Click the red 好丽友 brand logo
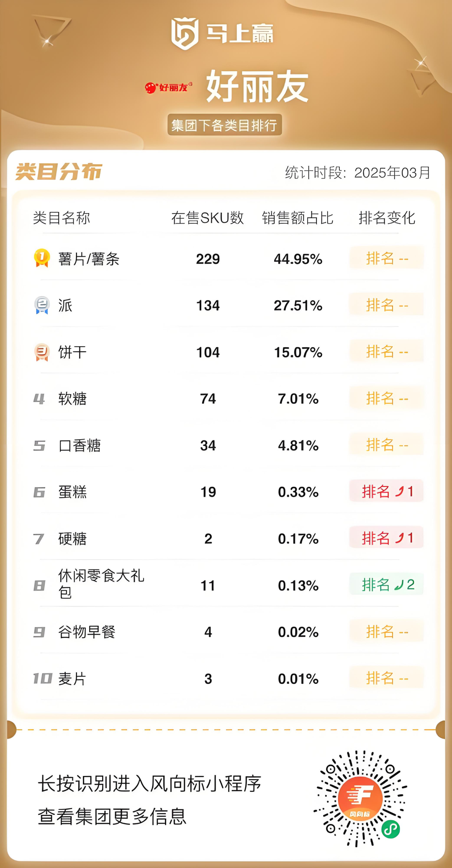This screenshot has width=452, height=868. pyautogui.click(x=168, y=88)
